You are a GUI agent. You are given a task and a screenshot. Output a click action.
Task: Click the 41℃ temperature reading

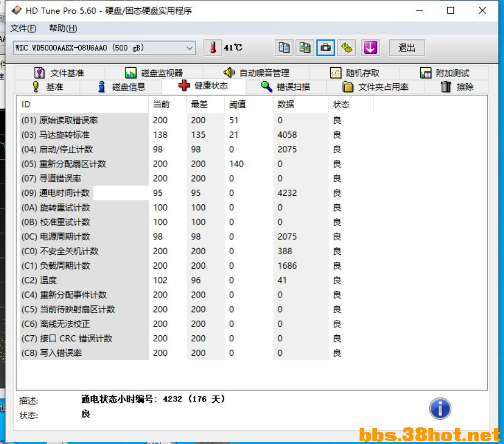tap(233, 48)
